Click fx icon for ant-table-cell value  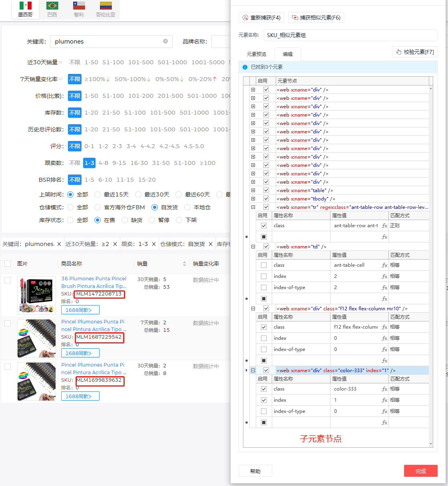point(384,265)
